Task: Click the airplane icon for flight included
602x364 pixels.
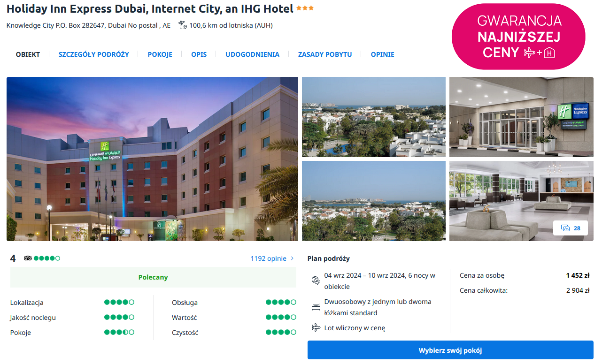Action: pos(316,327)
